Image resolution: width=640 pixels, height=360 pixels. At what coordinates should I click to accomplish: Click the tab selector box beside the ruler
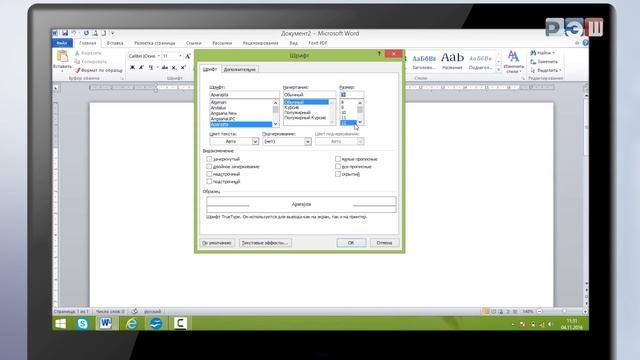pyautogui.click(x=56, y=88)
